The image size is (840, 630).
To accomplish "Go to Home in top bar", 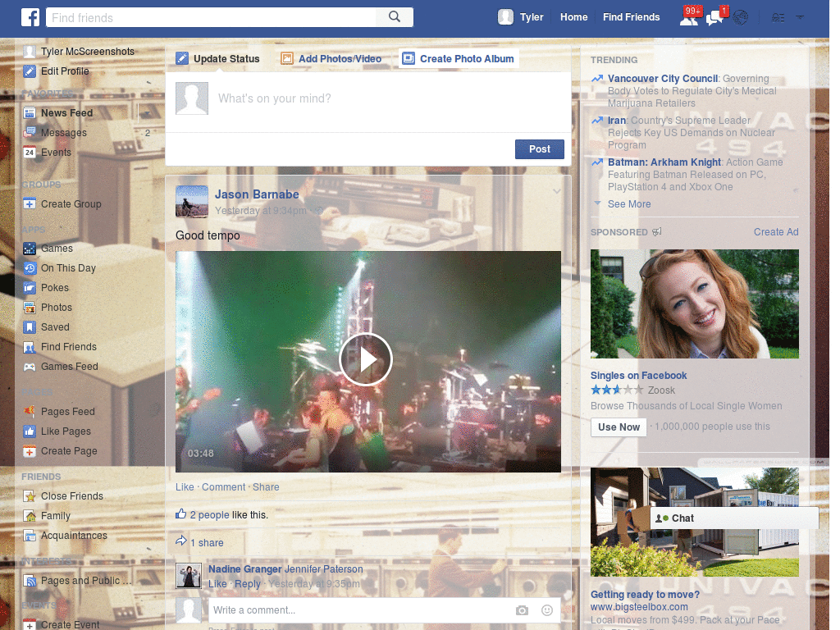I will pos(573,17).
